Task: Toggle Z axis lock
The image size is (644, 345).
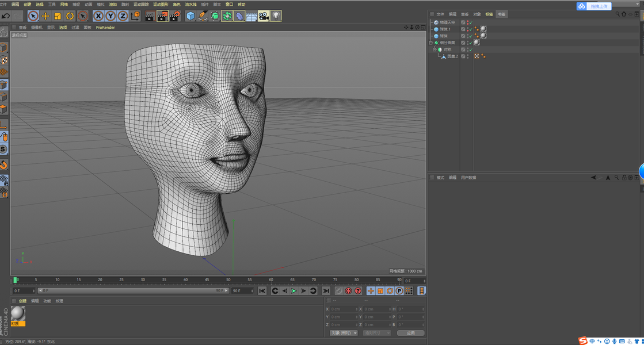Action: click(x=123, y=16)
